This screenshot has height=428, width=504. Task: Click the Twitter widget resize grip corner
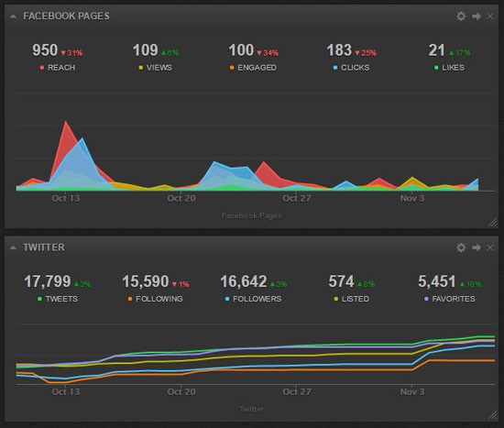click(493, 415)
